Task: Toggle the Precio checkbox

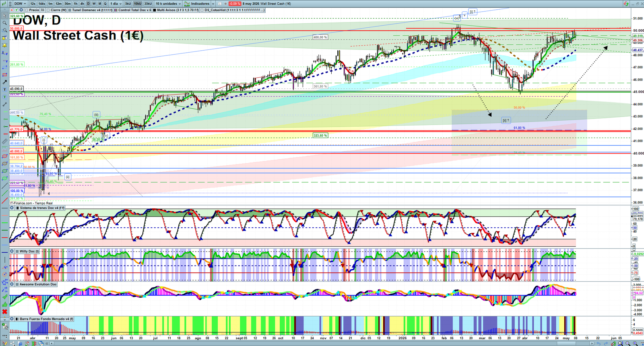Action: [27, 10]
